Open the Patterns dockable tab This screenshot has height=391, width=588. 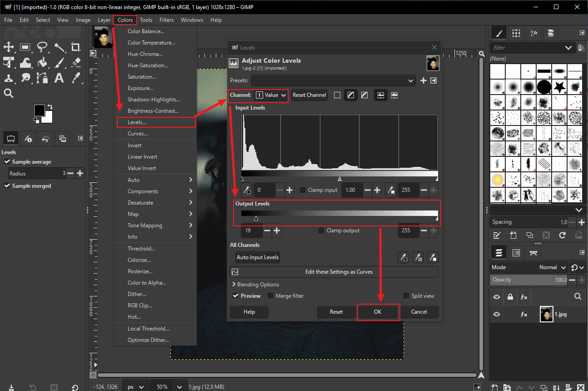click(x=516, y=33)
